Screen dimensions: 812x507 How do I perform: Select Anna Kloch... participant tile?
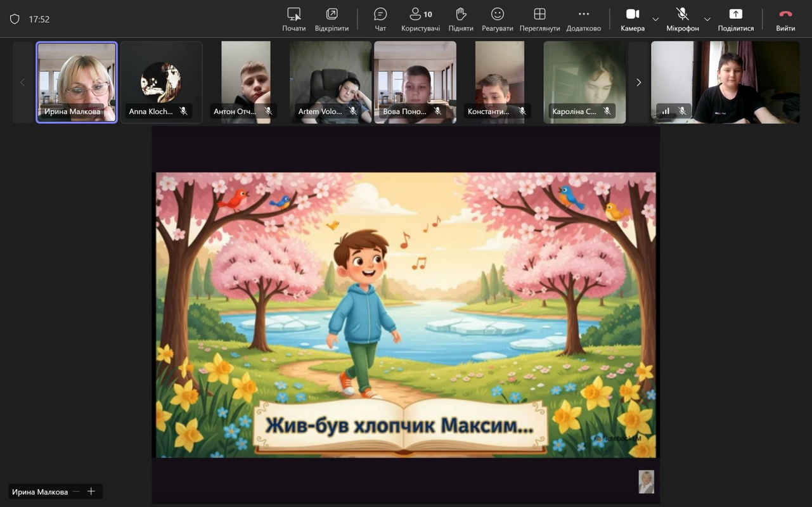click(161, 82)
